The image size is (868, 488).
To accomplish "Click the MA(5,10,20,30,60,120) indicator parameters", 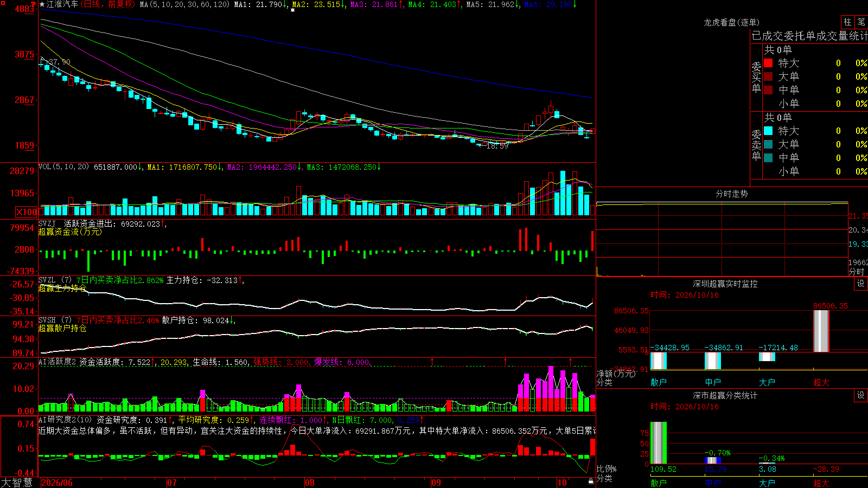I will [185, 4].
